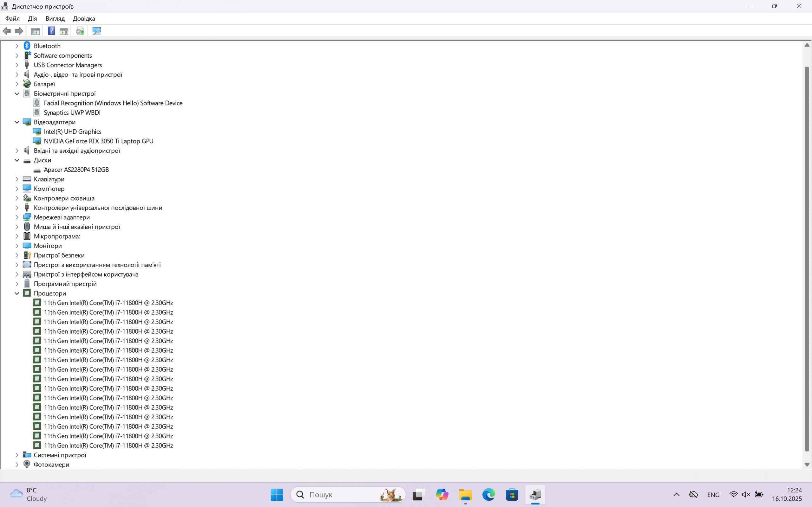Select Facial Recognition (Windows Hello) Software Device
Screen dimensions: 812x507
point(113,103)
